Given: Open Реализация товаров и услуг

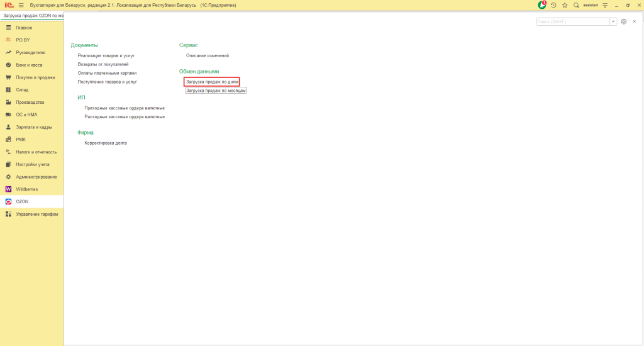Looking at the screenshot, I should 106,55.
